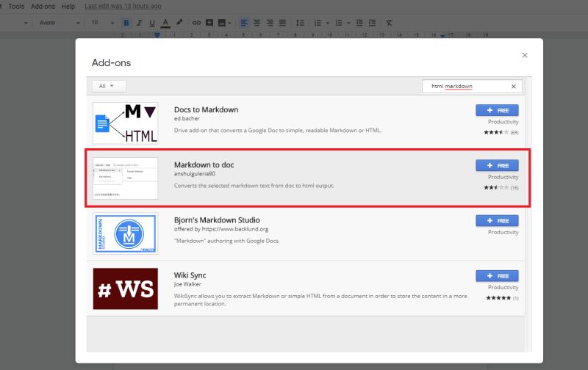Click Docs to Markdown star rating (69)
The height and width of the screenshot is (370, 588).
point(501,132)
